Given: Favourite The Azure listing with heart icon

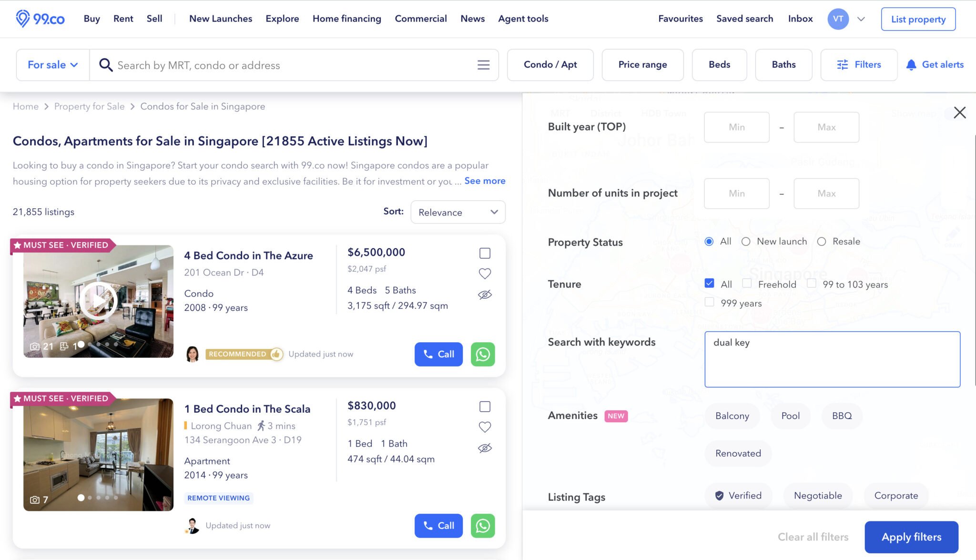Looking at the screenshot, I should click(x=485, y=274).
